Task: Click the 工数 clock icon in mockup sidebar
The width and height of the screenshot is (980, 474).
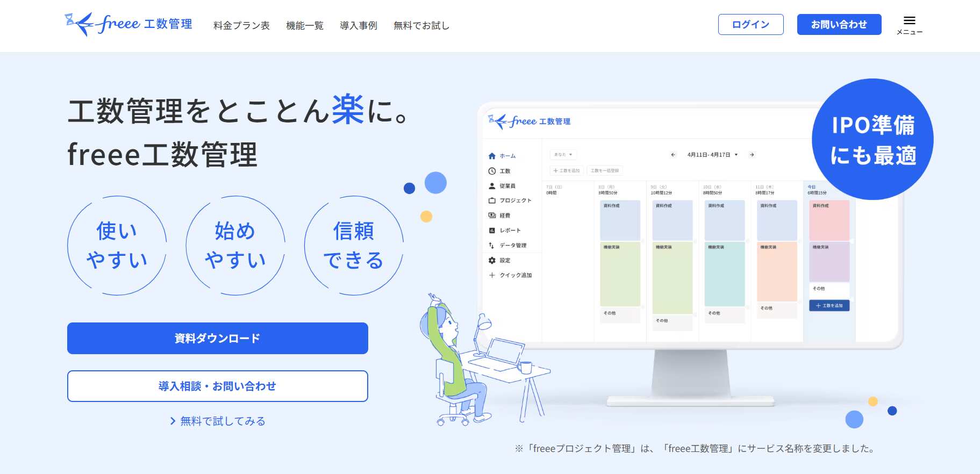Action: 492,171
